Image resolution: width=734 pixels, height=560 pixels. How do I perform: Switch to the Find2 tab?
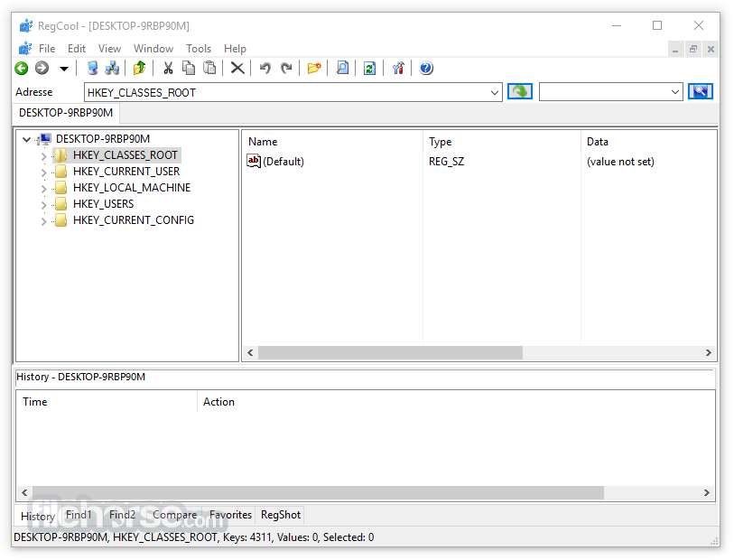click(x=122, y=515)
